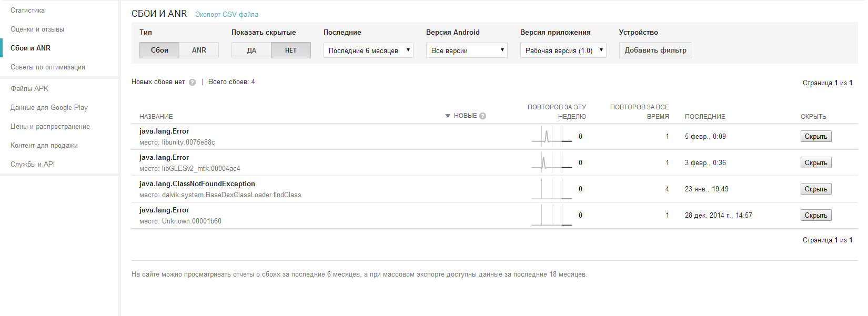The height and width of the screenshot is (316, 868).
Task: Go to 'Статистика' in sidebar
Action: coord(27,11)
